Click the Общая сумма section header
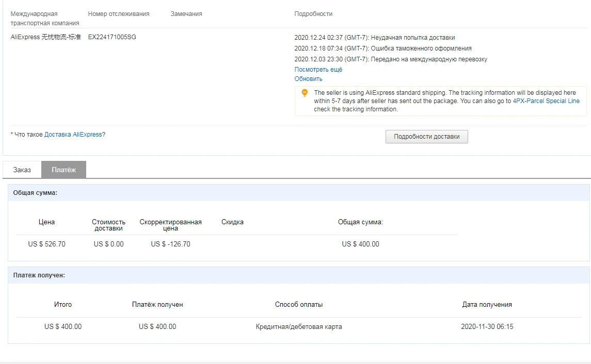The image size is (591, 364). click(298, 193)
